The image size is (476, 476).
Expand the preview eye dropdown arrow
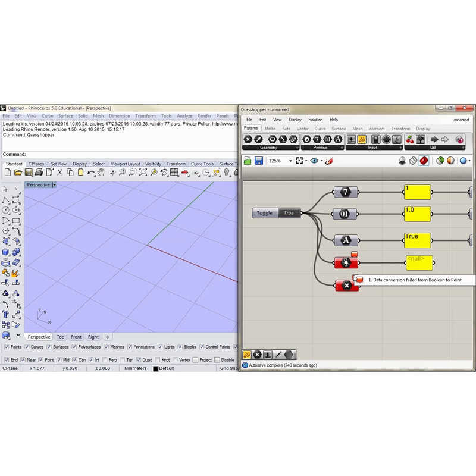(x=322, y=161)
